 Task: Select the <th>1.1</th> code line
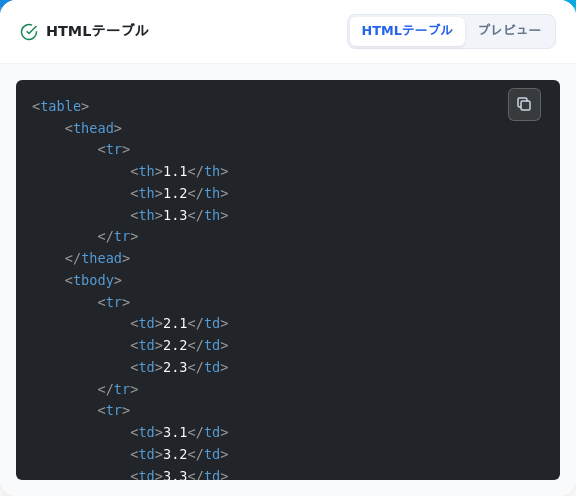click(x=179, y=171)
